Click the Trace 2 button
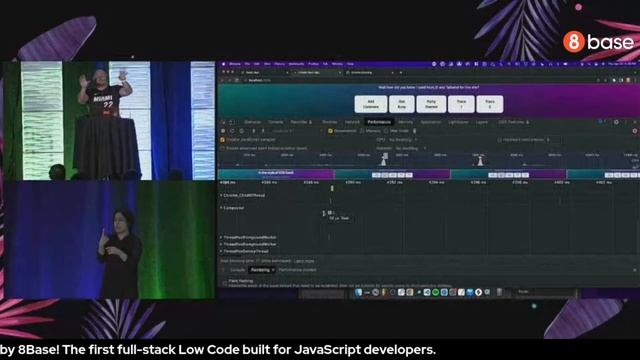The image size is (640, 360). pos(490,104)
